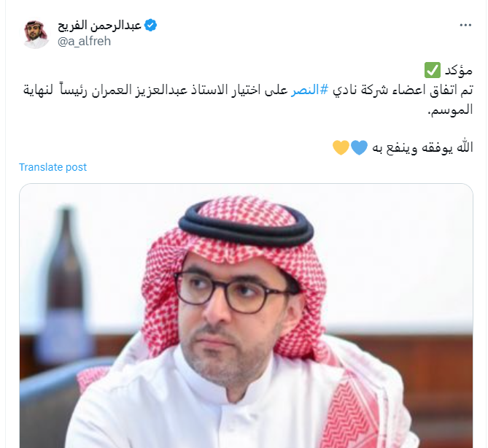Click the blue heart emoji
Screen dimensions: 488x448
[x=359, y=147]
